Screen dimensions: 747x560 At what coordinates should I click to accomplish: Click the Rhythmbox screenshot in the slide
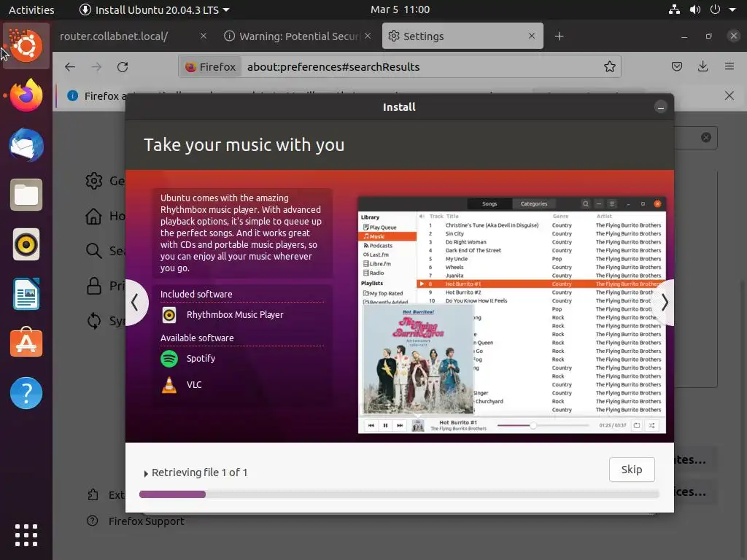(511, 315)
